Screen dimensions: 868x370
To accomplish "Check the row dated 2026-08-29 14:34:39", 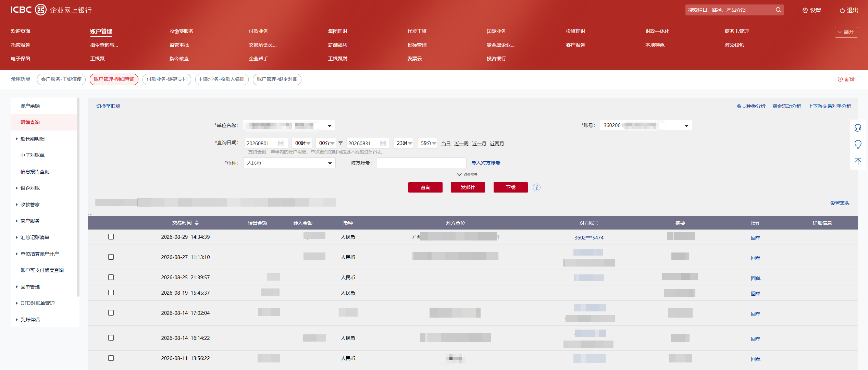I will [x=111, y=237].
